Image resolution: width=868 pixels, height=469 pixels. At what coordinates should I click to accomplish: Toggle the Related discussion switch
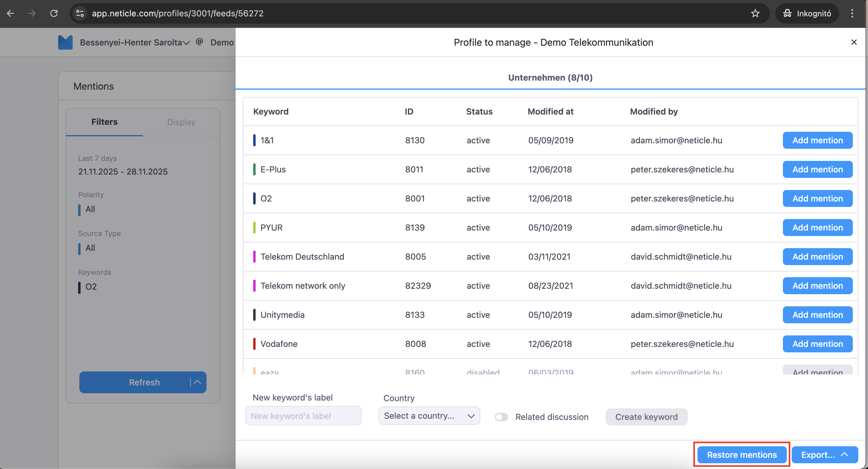pyautogui.click(x=502, y=417)
